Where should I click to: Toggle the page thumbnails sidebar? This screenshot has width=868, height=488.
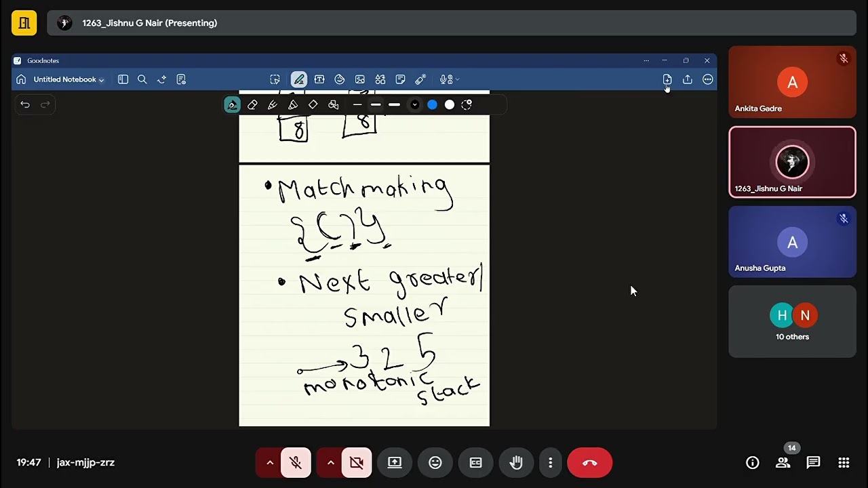click(x=123, y=79)
